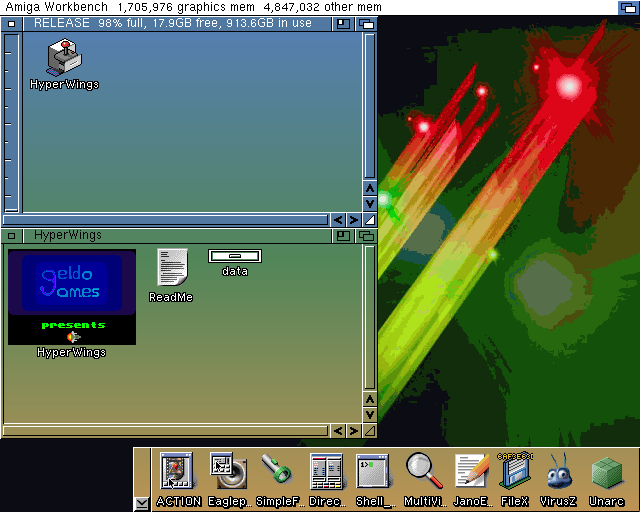Click the RELEASE window title bar text
The height and width of the screenshot is (512, 640).
coord(173,23)
